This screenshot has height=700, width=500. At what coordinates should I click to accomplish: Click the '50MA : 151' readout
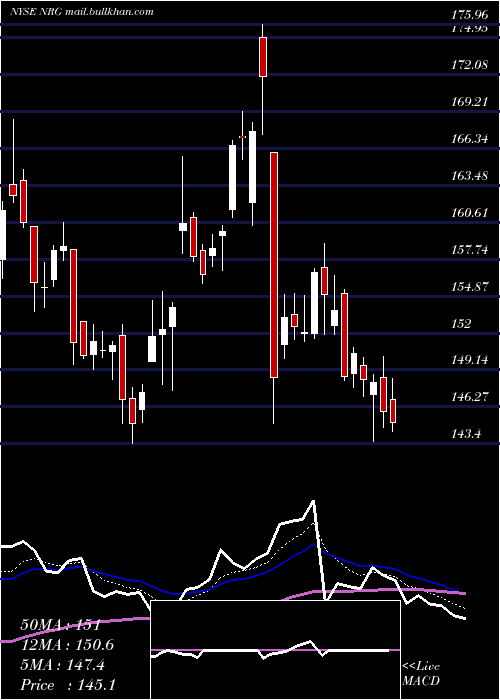click(x=60, y=625)
